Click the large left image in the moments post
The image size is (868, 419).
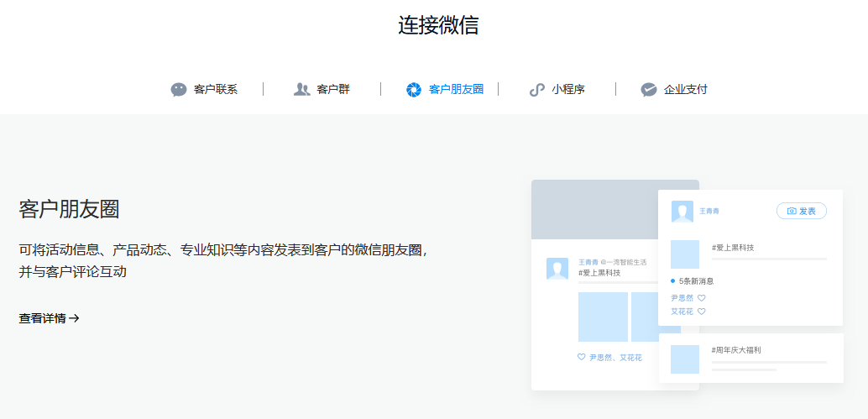pos(603,317)
